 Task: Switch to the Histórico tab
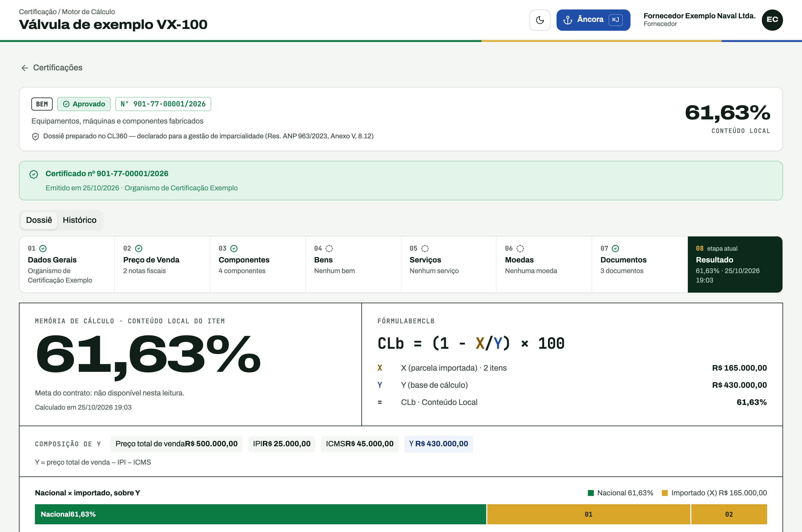[80, 220]
